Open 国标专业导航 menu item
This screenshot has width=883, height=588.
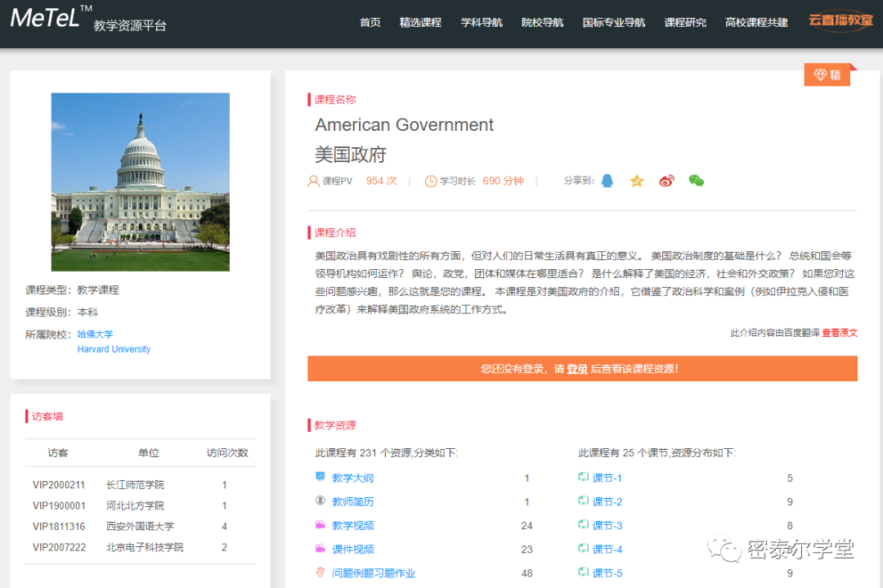614,23
